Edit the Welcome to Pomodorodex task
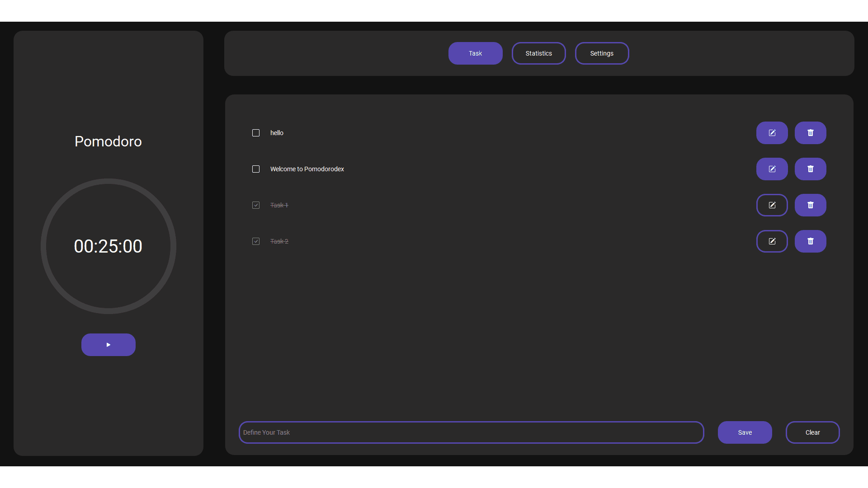Screen dimensions: 868x488 click(x=772, y=169)
